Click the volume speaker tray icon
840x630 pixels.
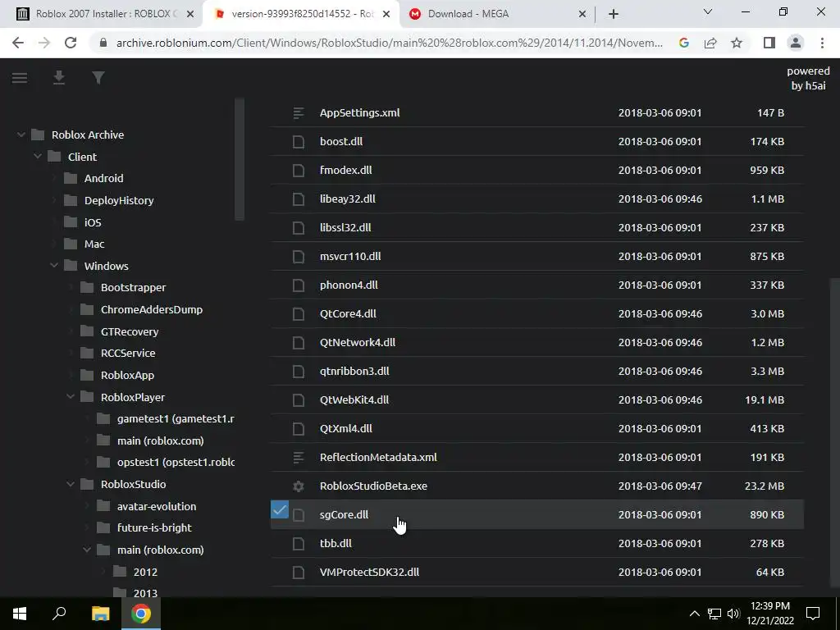point(733,614)
